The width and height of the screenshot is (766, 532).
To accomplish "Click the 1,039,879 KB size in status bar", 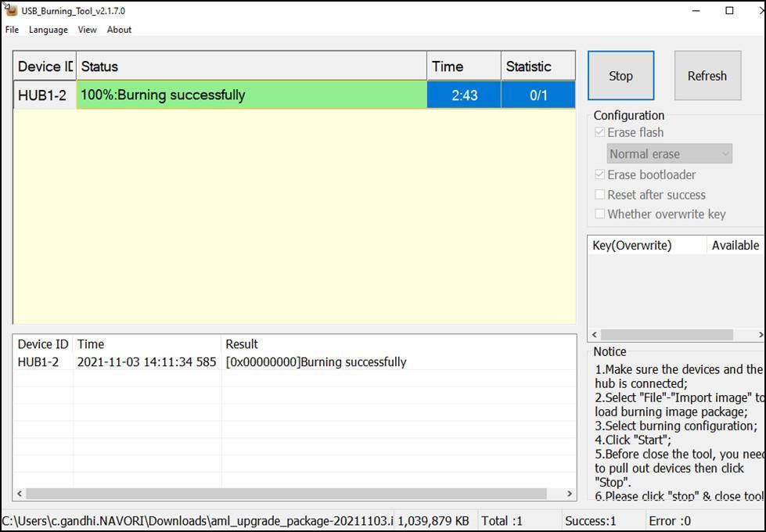I will pyautogui.click(x=433, y=521).
